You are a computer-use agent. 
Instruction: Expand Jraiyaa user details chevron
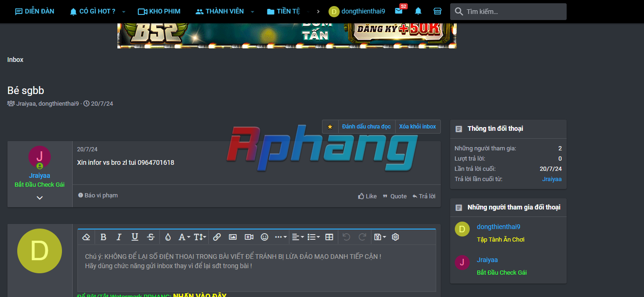coord(40,197)
